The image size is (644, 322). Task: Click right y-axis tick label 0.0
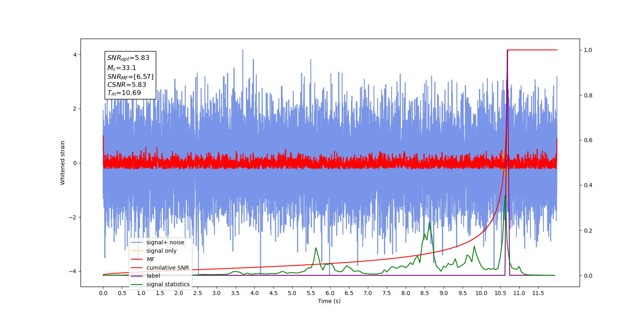pyautogui.click(x=588, y=276)
